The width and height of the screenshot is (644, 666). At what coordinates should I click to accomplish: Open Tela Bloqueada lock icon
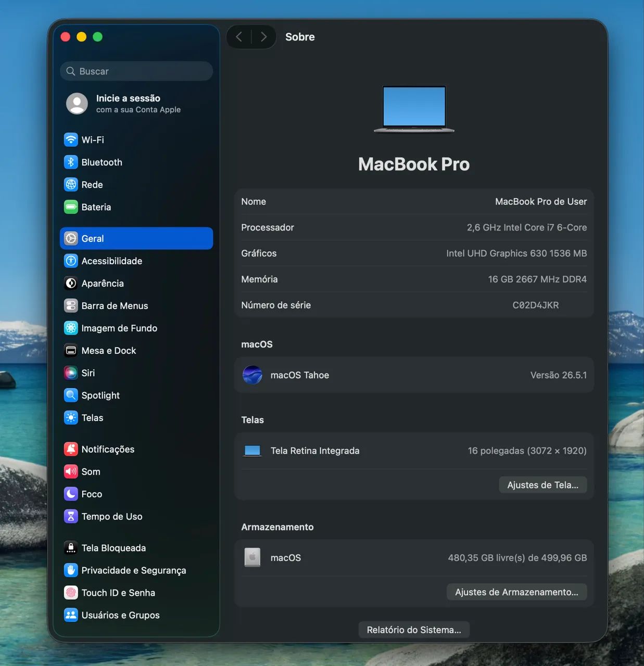pyautogui.click(x=71, y=547)
